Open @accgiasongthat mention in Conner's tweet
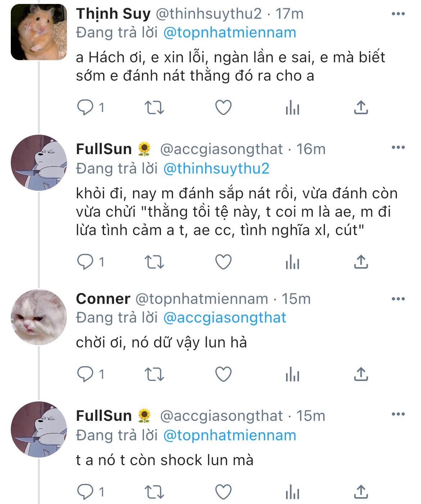The width and height of the screenshot is (421, 504). click(x=225, y=318)
